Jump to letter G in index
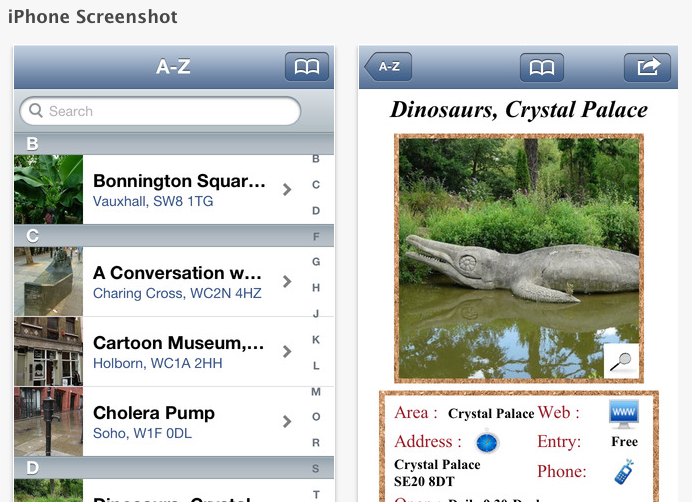 pos(316,262)
